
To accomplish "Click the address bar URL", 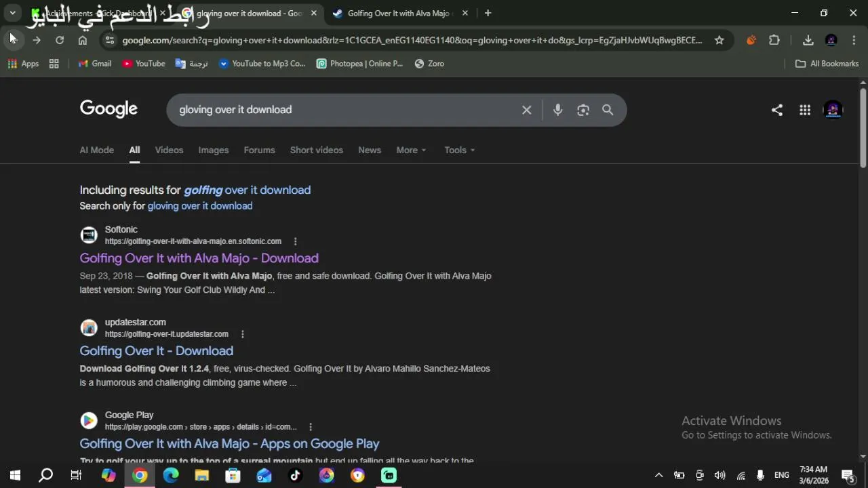I will pyautogui.click(x=412, y=40).
